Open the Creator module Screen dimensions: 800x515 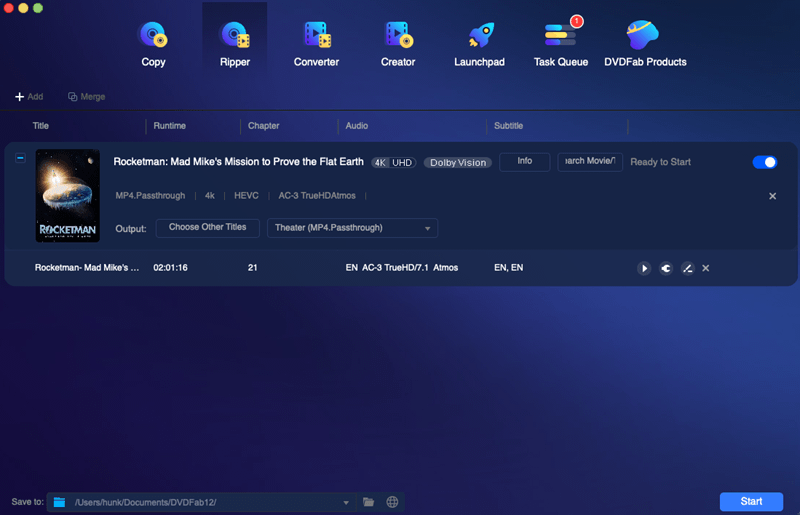(x=398, y=44)
